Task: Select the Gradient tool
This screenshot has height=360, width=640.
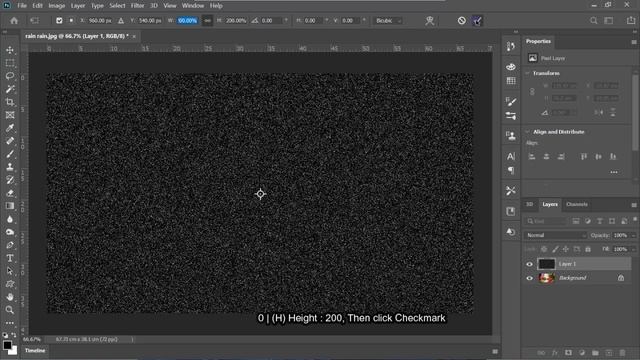Action: (x=10, y=206)
